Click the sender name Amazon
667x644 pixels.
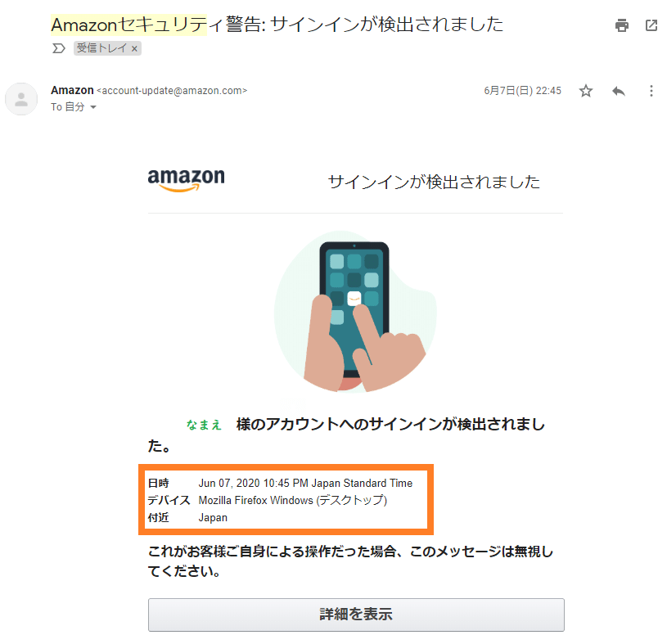pyautogui.click(x=72, y=90)
